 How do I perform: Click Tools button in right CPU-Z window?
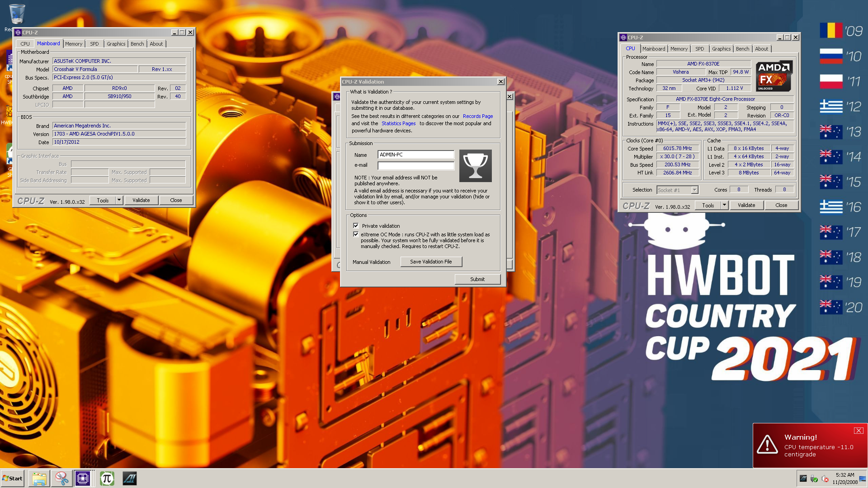(708, 205)
